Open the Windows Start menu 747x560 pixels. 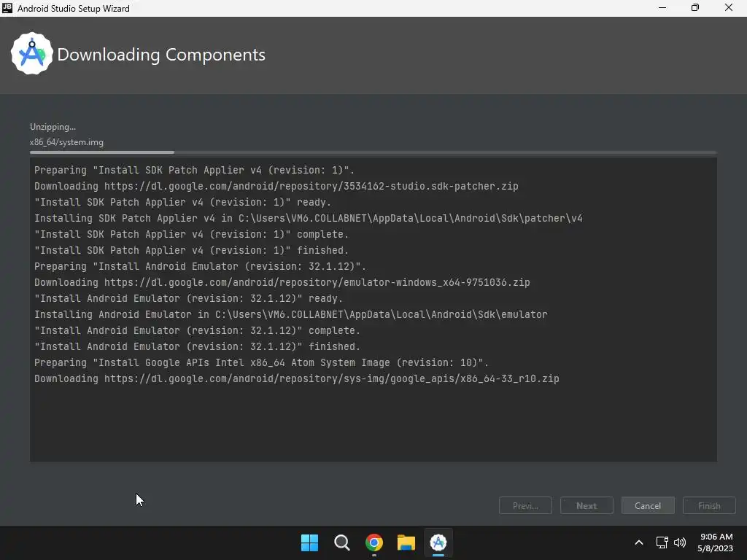click(309, 542)
